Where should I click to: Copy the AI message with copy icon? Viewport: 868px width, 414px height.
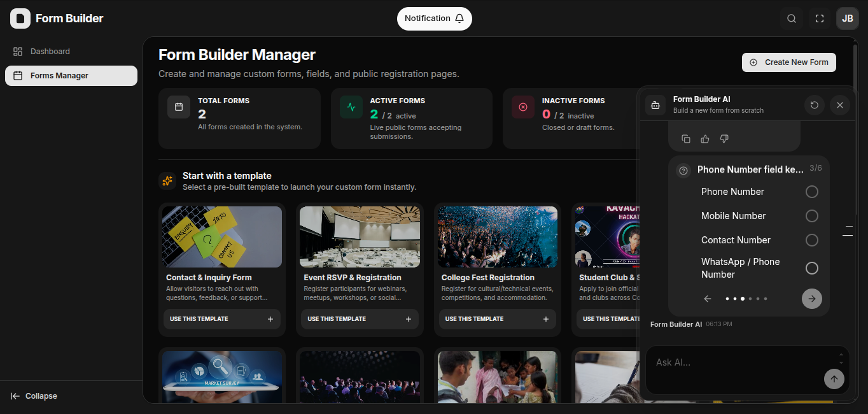(x=686, y=139)
